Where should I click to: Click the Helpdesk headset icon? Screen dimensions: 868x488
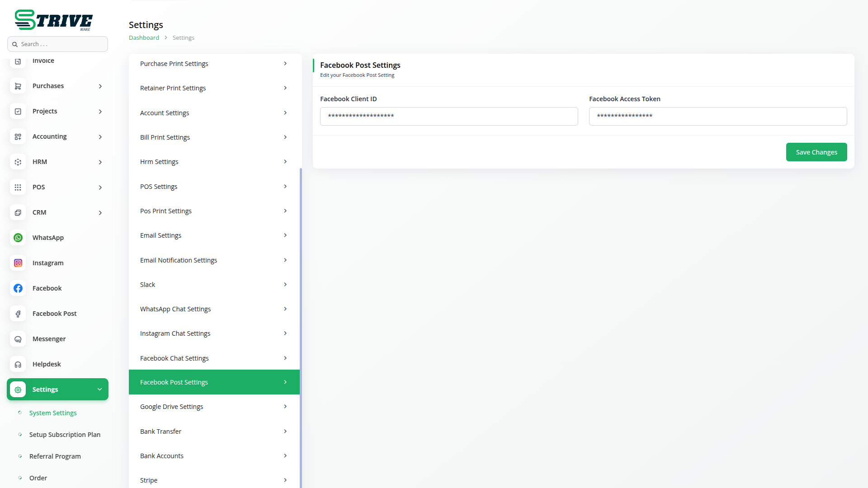[x=18, y=364]
